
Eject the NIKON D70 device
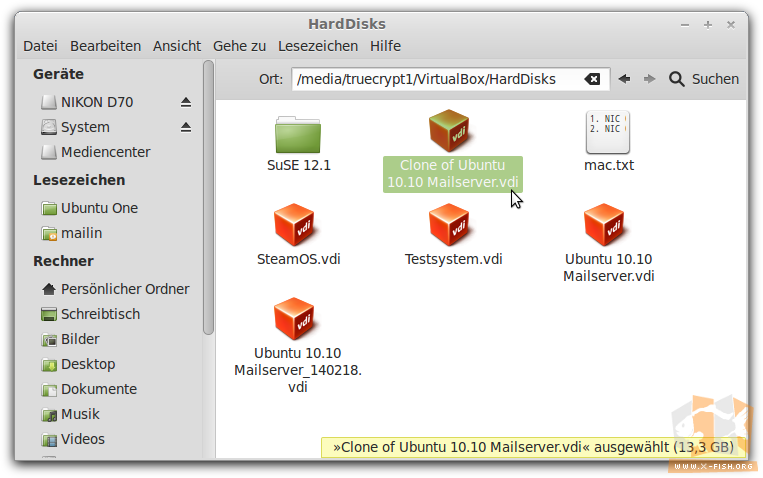point(185,102)
